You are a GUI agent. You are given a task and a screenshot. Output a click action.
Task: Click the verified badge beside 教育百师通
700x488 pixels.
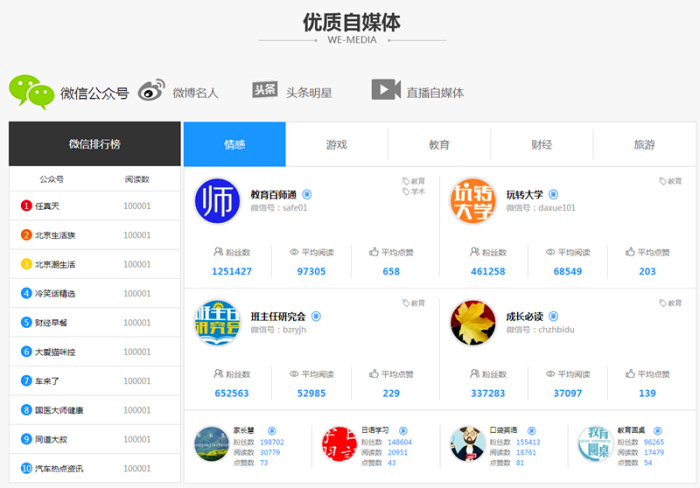point(306,194)
